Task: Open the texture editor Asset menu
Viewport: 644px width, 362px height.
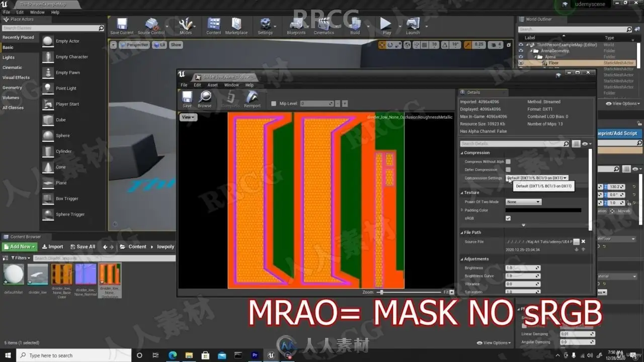Action: pyautogui.click(x=213, y=85)
